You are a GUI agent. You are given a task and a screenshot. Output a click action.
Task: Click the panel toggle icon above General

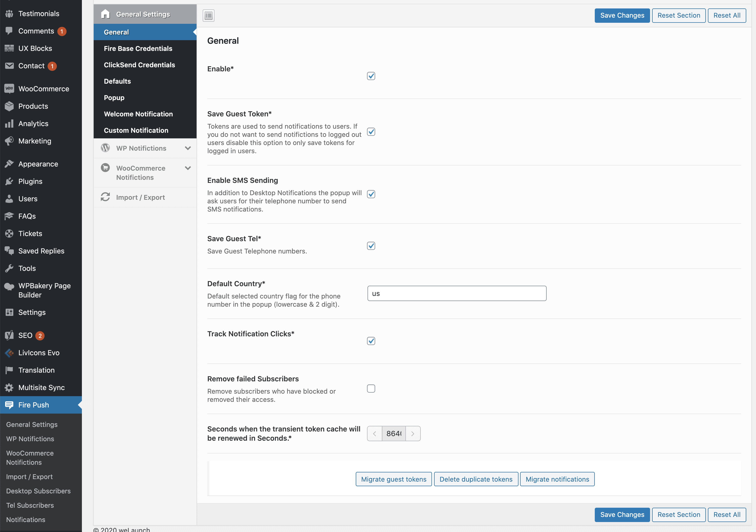pos(208,15)
